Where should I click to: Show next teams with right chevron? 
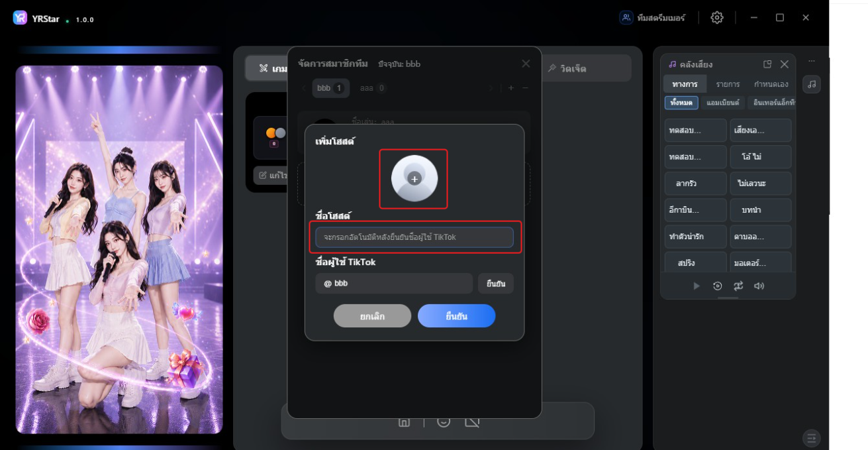(491, 88)
